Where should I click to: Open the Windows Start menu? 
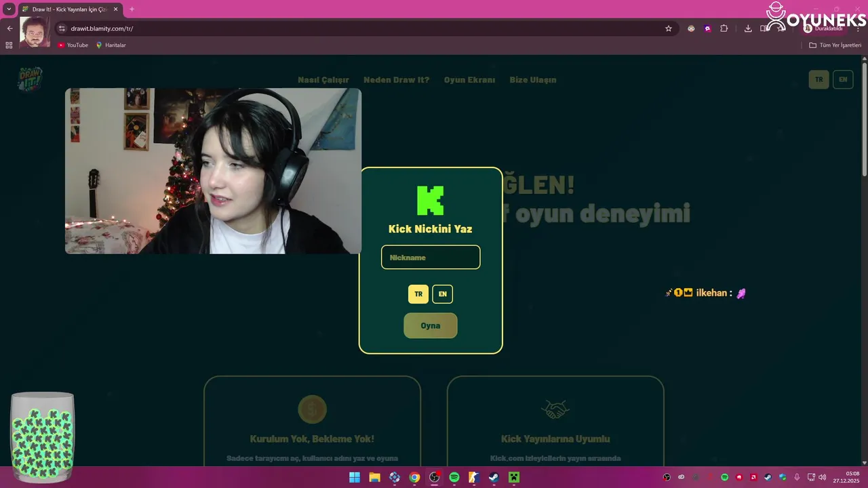click(355, 477)
